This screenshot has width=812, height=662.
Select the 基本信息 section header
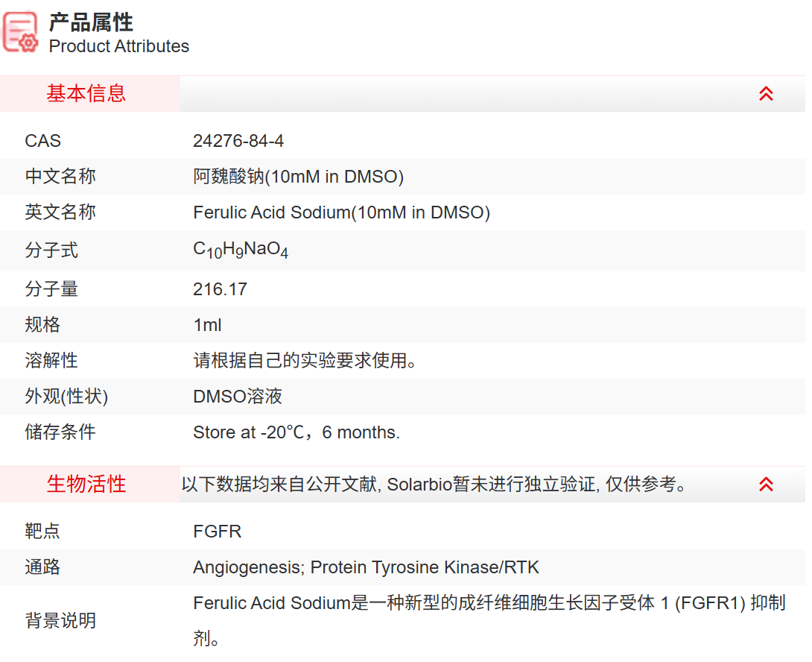pyautogui.click(x=86, y=94)
